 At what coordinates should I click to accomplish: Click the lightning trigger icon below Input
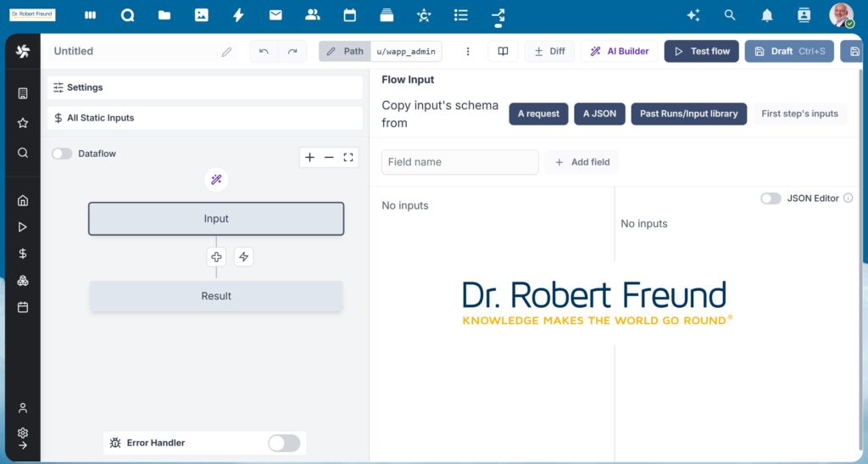pyautogui.click(x=243, y=256)
